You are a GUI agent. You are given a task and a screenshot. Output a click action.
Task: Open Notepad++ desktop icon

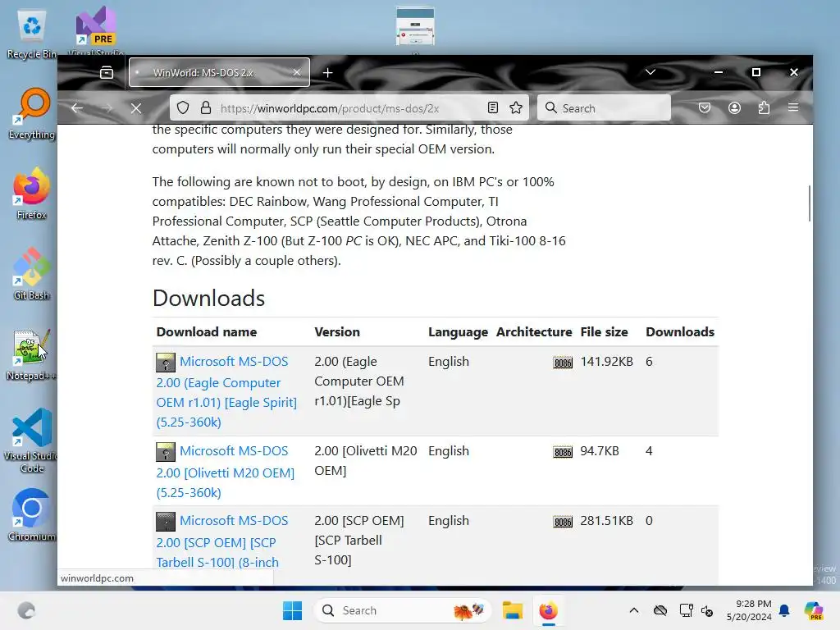(x=32, y=354)
